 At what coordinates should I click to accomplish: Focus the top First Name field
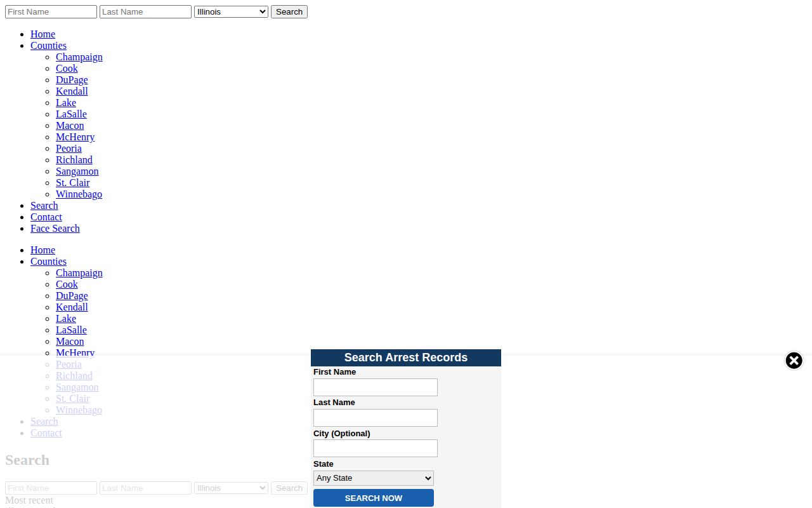[x=51, y=11]
